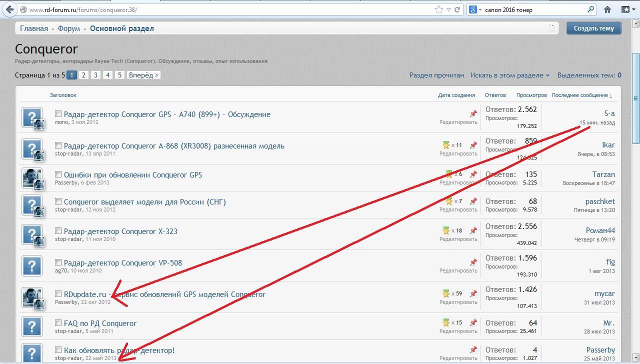Open the URL history dropdown arrow
The image size is (640, 364).
(x=448, y=9)
